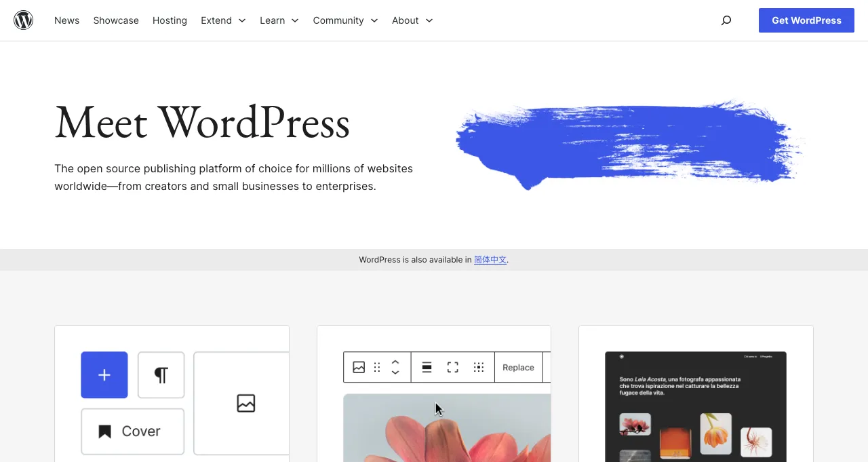Click the full-screen corners icon in toolbar

point(453,367)
